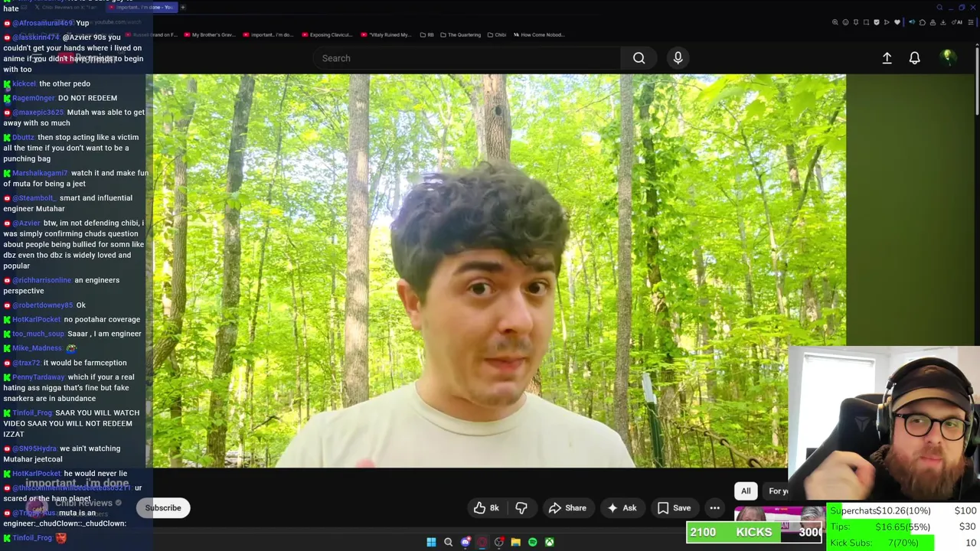980x551 pixels.
Task: Click the tab search icon in title bar
Action: (x=939, y=7)
